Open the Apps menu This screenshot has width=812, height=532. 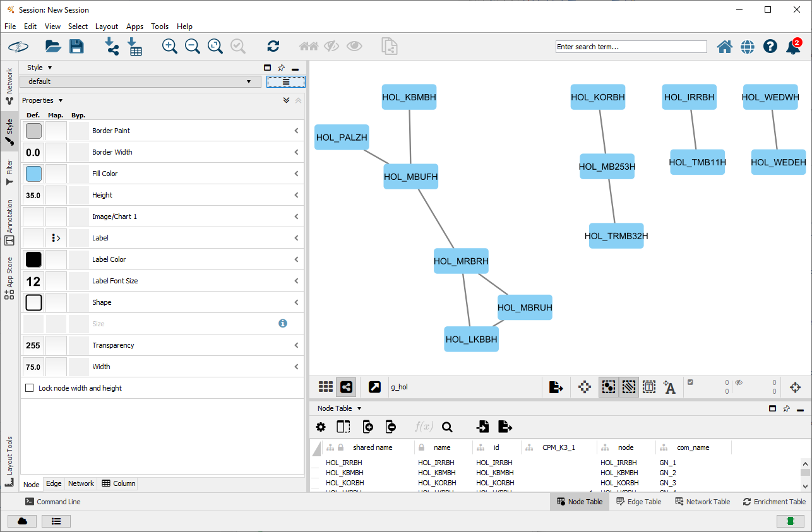coord(134,27)
